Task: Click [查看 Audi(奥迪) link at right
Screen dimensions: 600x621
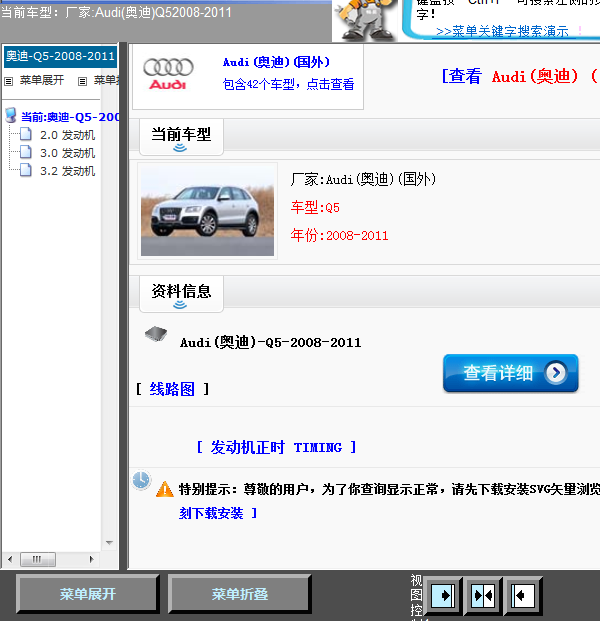Action: (520, 76)
